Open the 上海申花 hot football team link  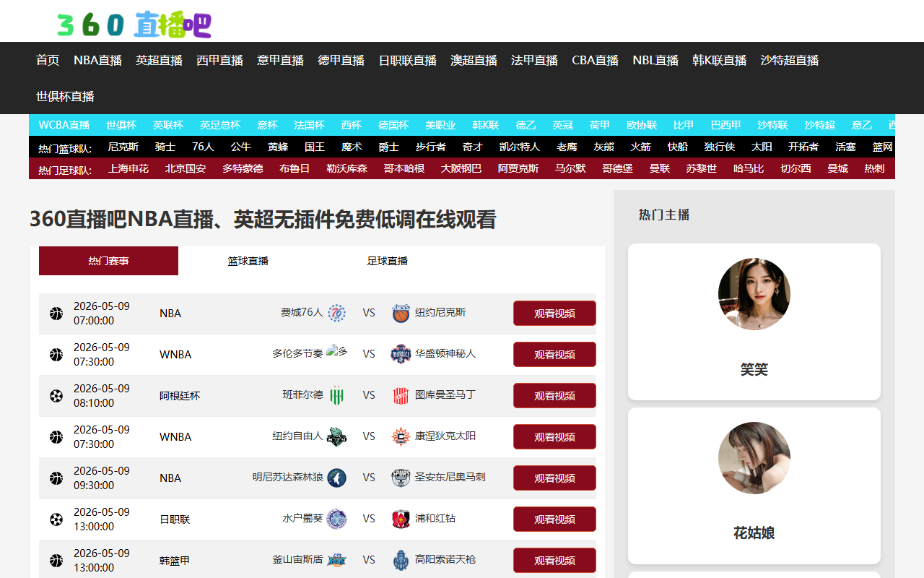click(128, 168)
